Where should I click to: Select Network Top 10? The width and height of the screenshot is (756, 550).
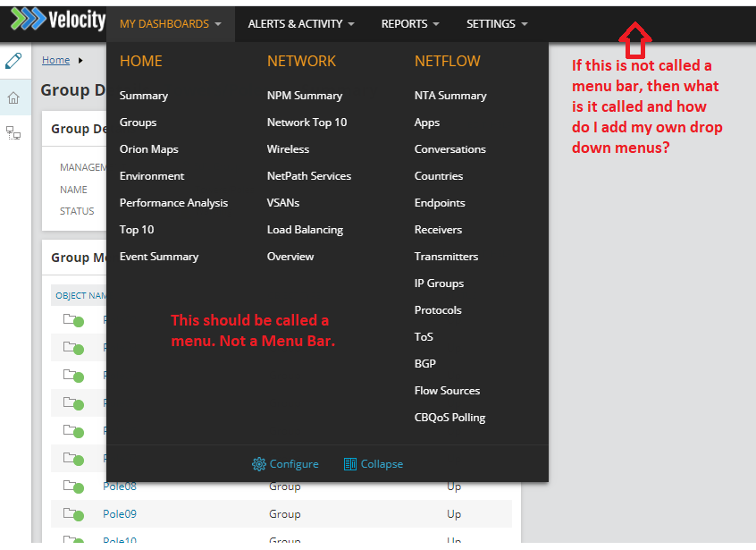[307, 123]
